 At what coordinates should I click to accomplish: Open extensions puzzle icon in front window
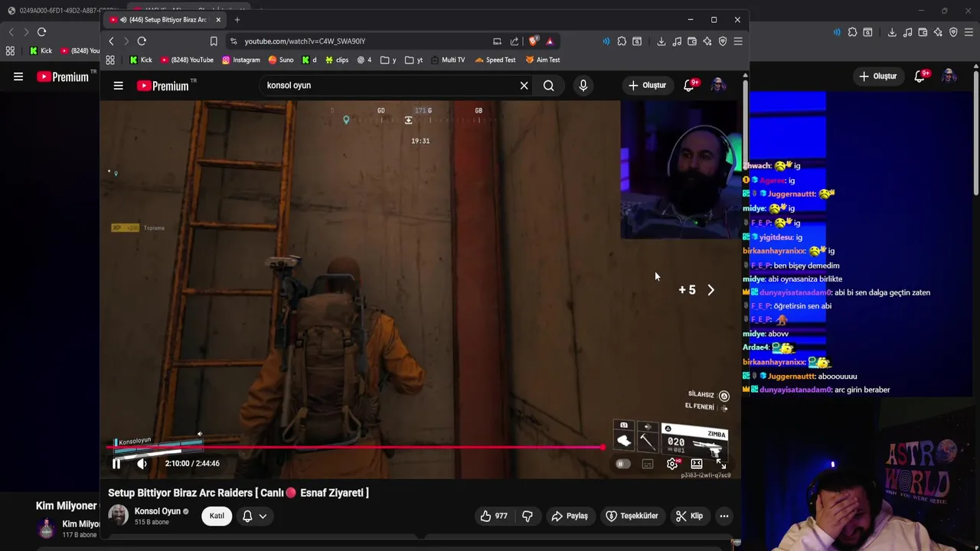pyautogui.click(x=622, y=41)
